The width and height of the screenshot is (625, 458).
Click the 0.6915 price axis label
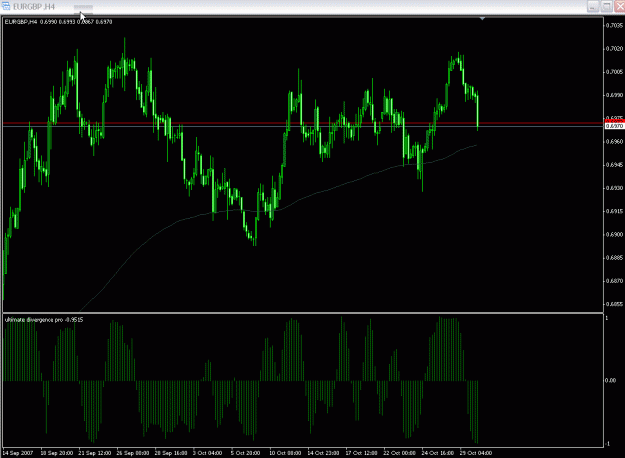pyautogui.click(x=614, y=211)
